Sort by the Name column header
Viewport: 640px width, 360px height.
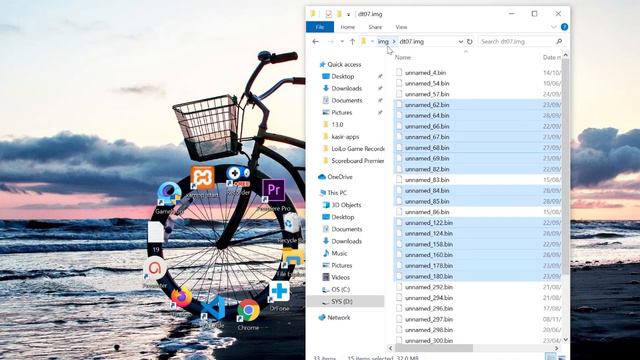(x=403, y=58)
